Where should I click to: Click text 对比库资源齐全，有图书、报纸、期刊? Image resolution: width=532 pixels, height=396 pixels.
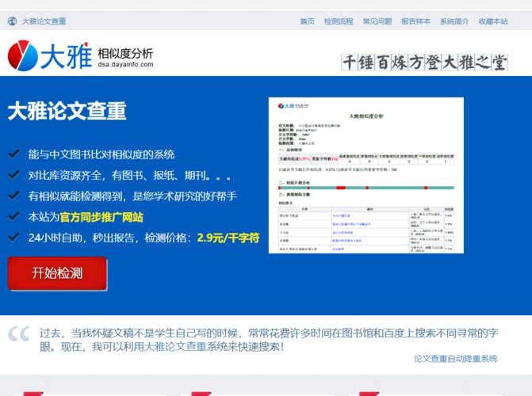point(130,175)
